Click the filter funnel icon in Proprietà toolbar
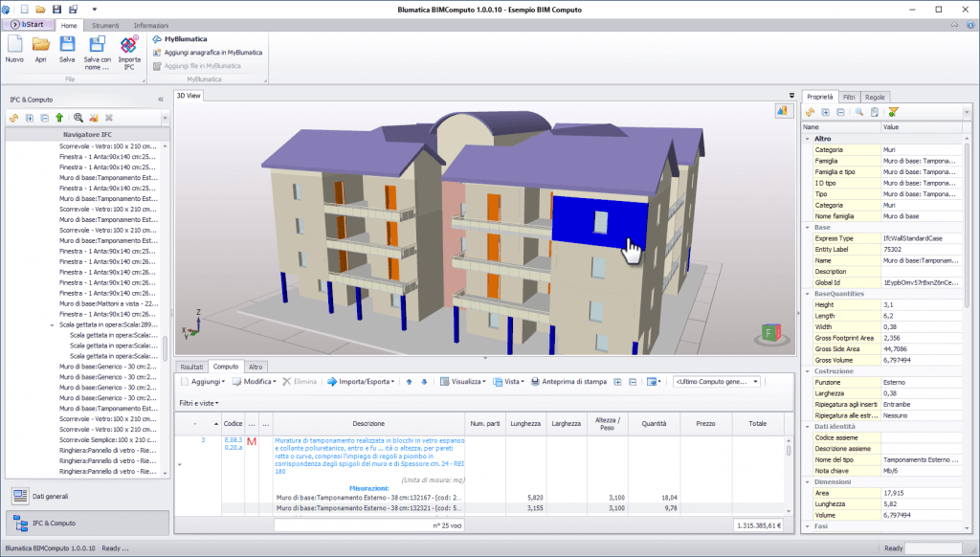 893,112
